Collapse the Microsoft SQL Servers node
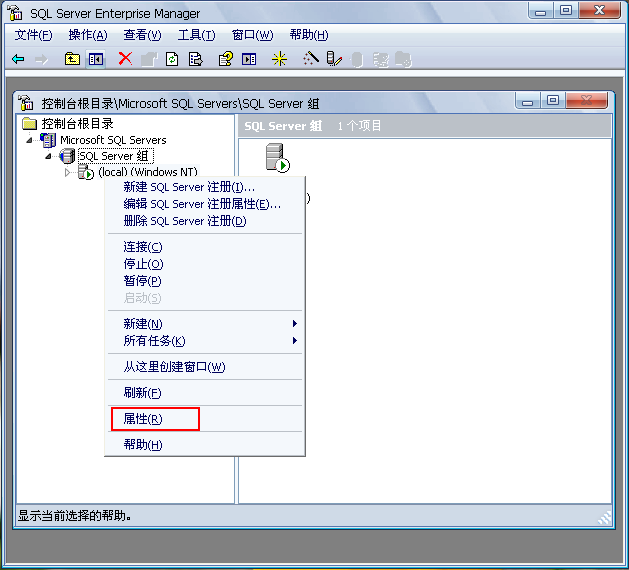Viewport: 629px width, 570px height. coord(29,140)
